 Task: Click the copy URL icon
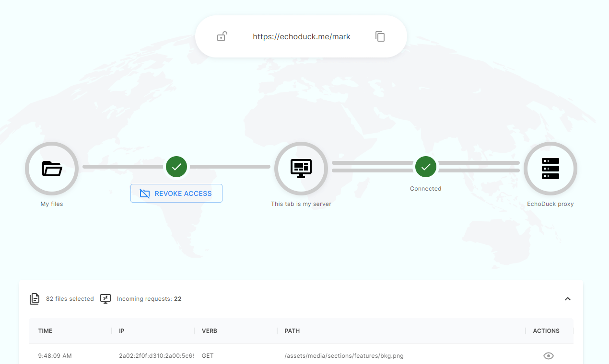pyautogui.click(x=380, y=36)
